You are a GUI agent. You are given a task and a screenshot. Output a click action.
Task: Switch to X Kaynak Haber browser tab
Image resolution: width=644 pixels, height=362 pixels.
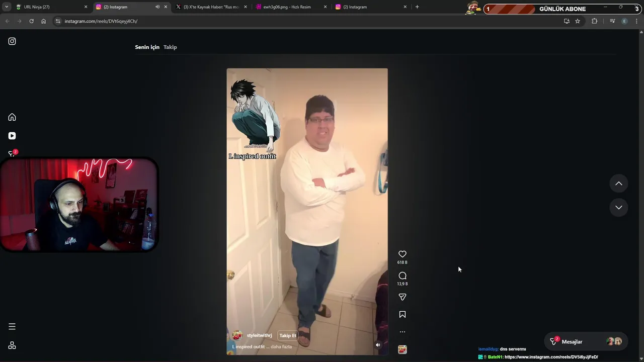(211, 7)
